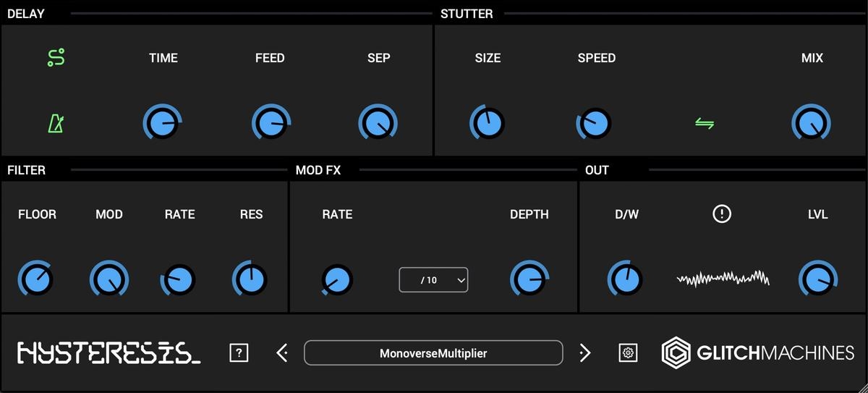Screen dimensions: 868x393
Task: Click the output waveform display
Action: [x=723, y=279]
